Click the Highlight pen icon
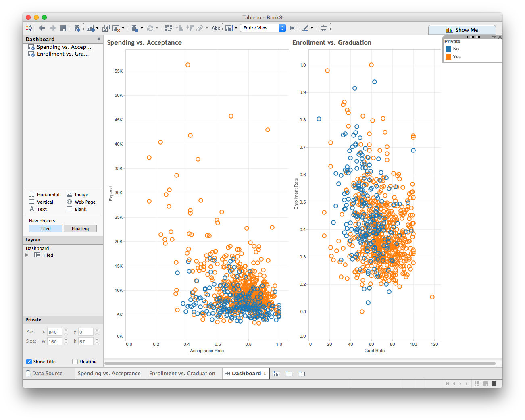Viewport: 525px width, 420px height. coord(305,28)
